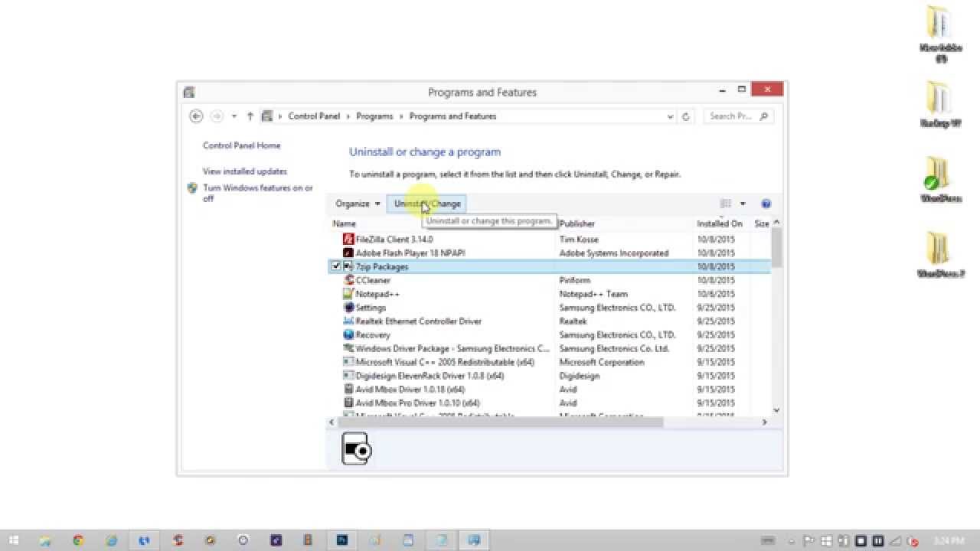Open help with the blue question mark
This screenshot has height=551, width=980.
(766, 204)
